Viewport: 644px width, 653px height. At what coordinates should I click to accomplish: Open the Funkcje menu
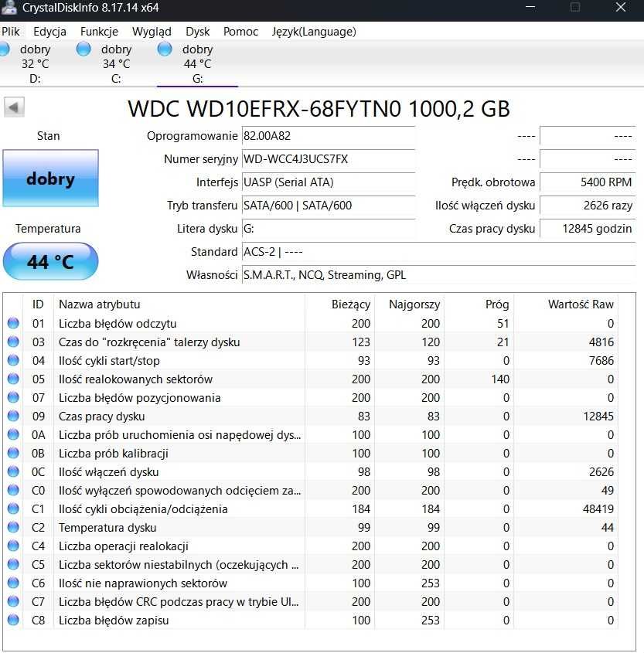pos(99,32)
